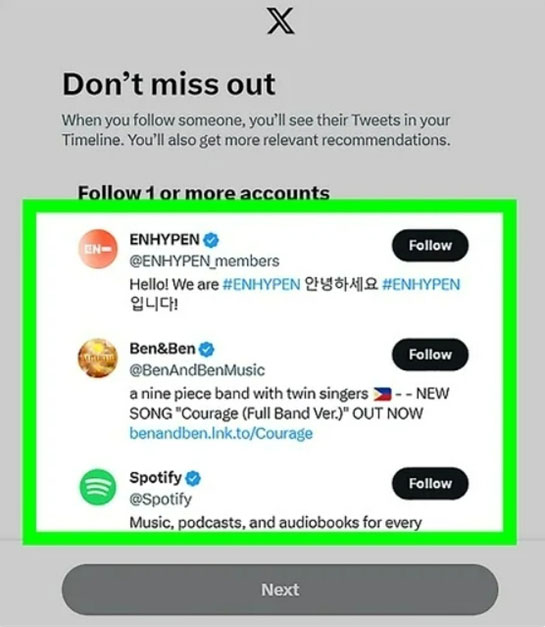Click the X logo at top
The image size is (545, 627).
281,22
